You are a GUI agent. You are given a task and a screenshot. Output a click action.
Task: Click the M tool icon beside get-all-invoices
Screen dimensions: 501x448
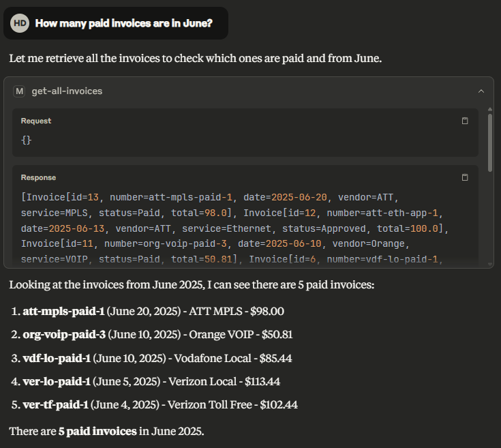[19, 91]
